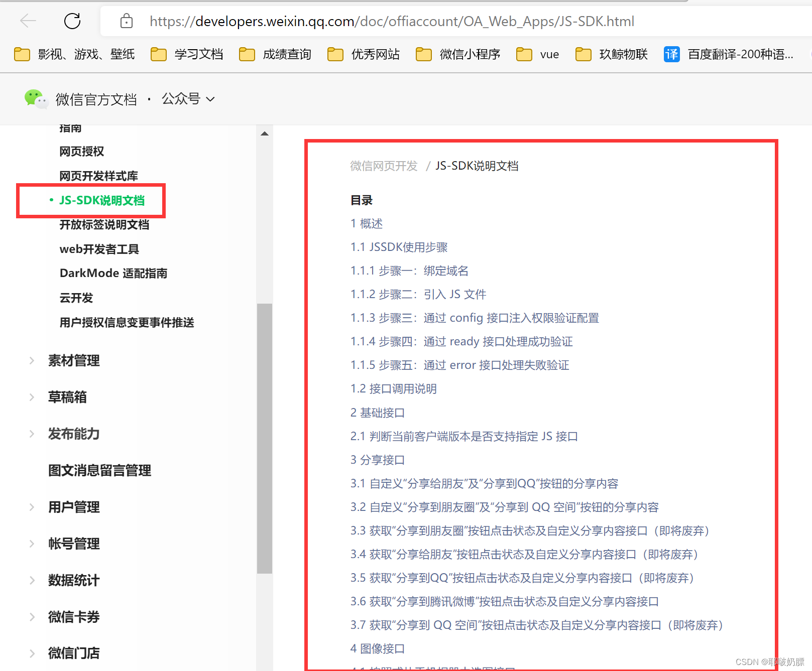
Task: Jump to 1.1 JSSDK使用步骤
Action: (x=399, y=247)
